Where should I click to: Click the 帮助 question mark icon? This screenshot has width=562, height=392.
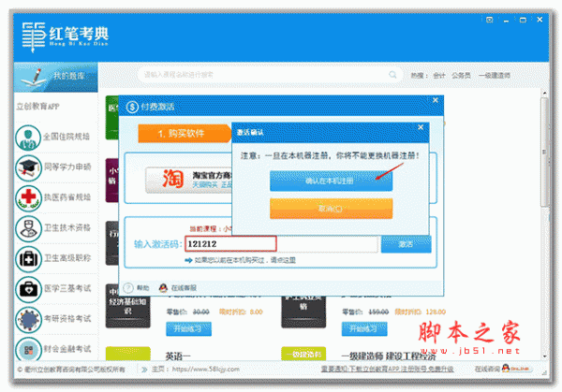tap(128, 288)
